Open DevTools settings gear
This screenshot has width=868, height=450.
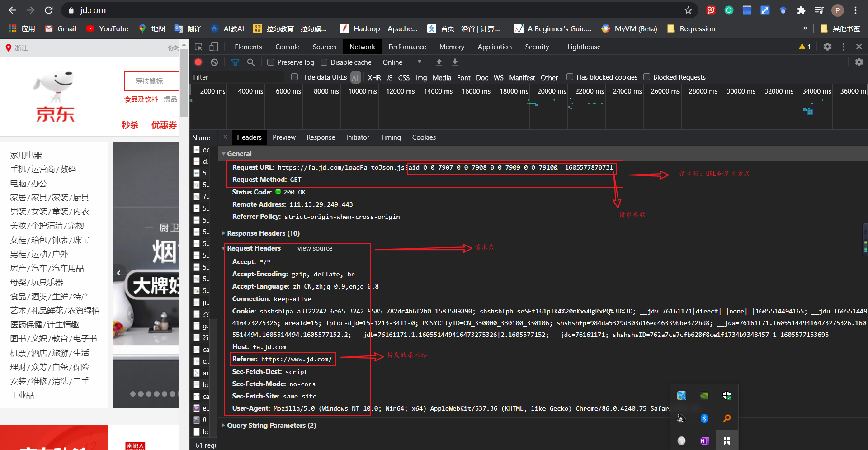coord(827,47)
